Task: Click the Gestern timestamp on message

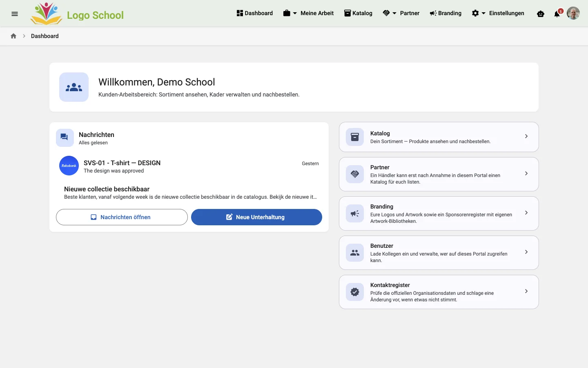Action: (310, 164)
